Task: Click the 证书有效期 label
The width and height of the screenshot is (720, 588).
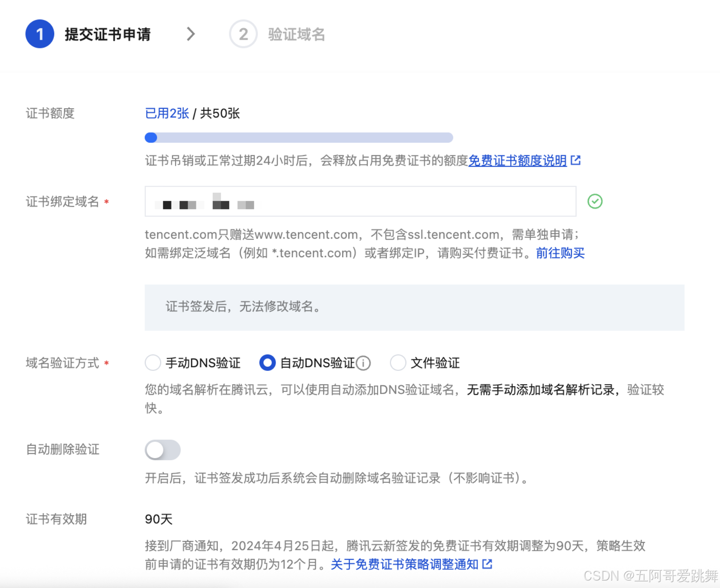Action: pos(56,519)
